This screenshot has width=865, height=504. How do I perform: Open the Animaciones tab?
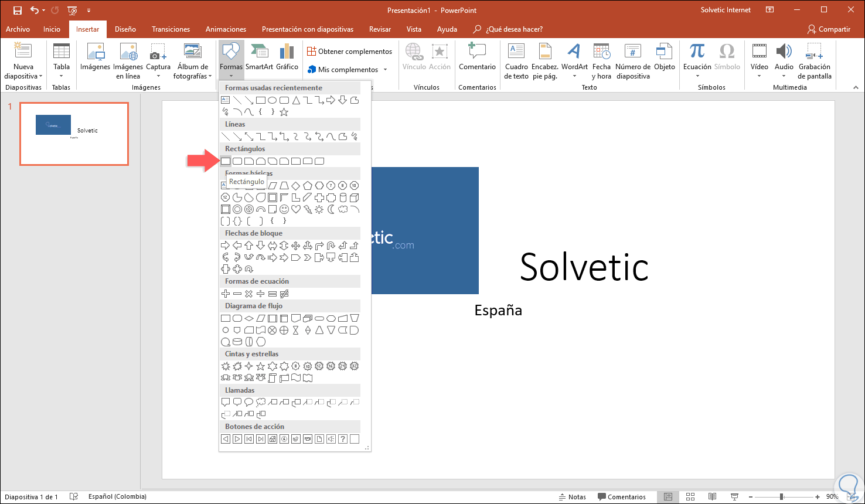(226, 29)
